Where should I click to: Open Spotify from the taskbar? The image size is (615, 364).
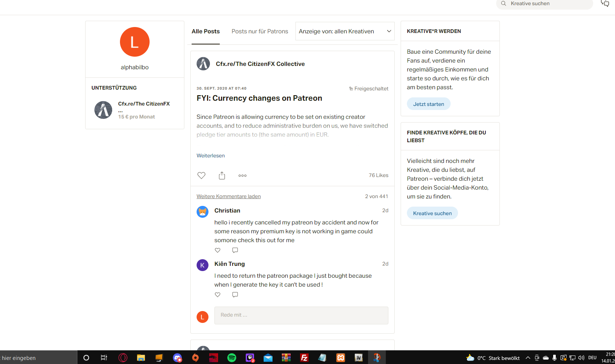click(232, 358)
